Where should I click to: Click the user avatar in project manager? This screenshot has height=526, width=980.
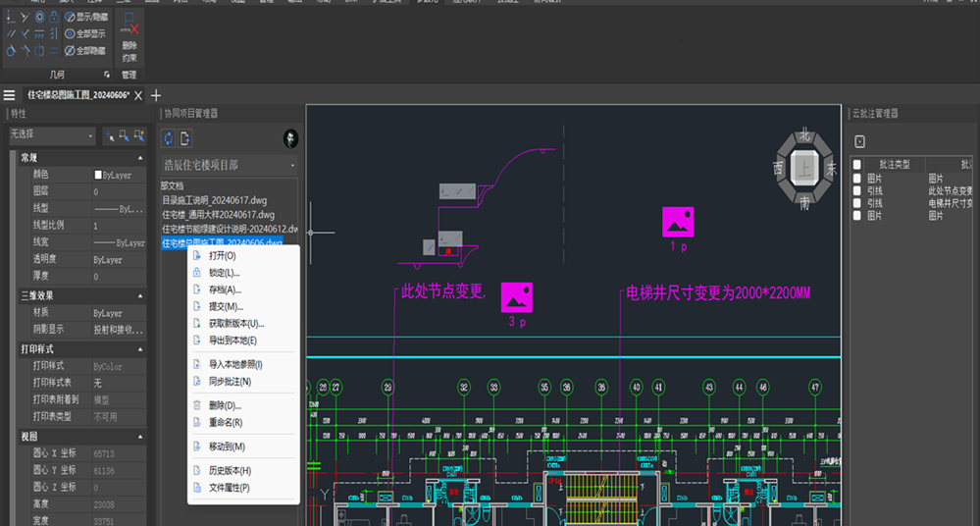(290, 138)
